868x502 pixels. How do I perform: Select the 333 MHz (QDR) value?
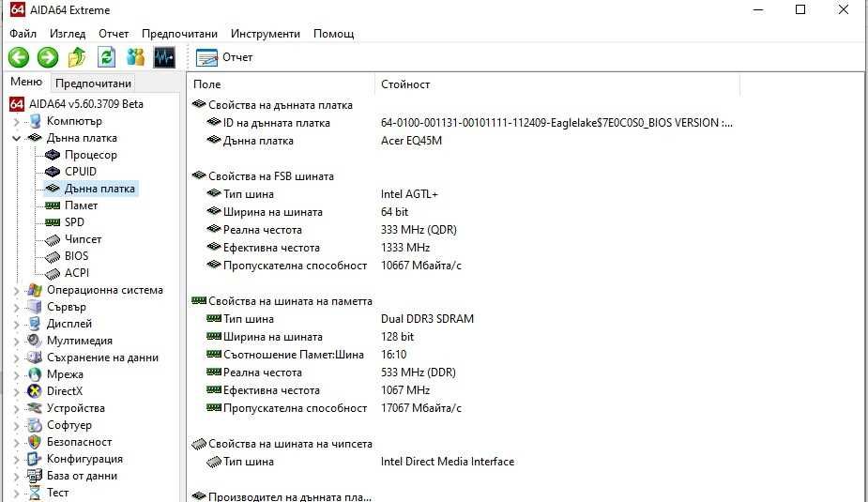point(419,230)
